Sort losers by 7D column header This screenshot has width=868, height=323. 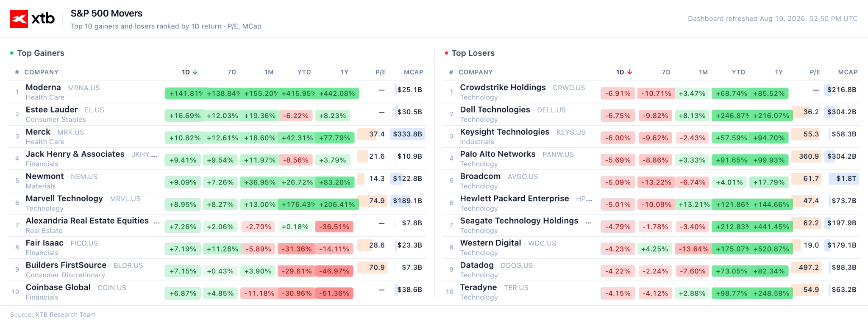[666, 72]
